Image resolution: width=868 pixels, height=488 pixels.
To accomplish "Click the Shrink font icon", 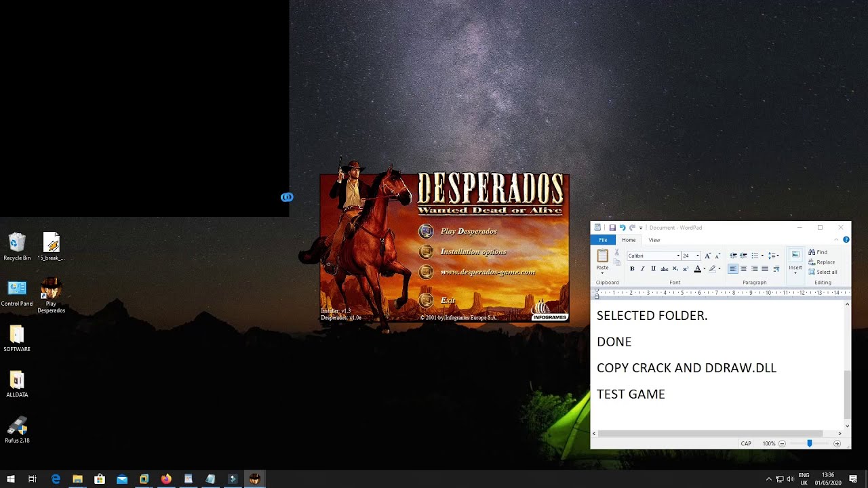I will (717, 256).
